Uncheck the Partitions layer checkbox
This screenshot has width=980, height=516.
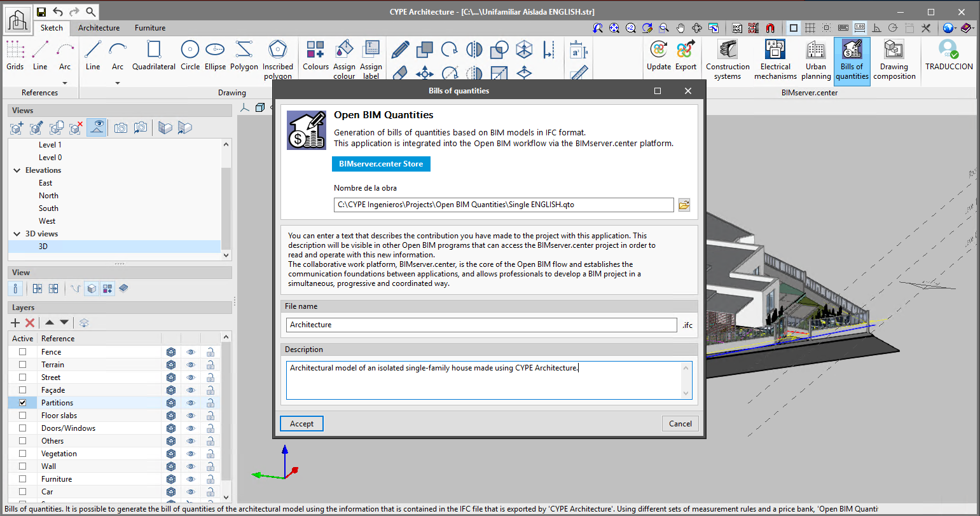[23, 402]
